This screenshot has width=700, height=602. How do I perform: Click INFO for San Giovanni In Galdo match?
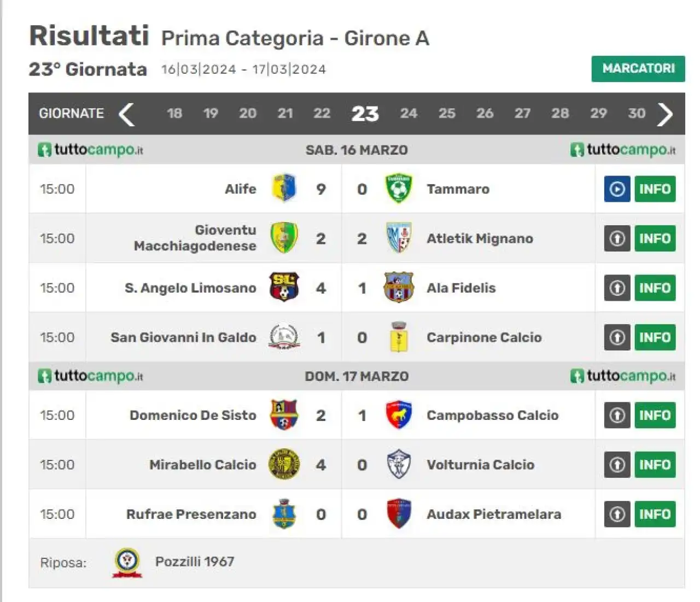[655, 337]
